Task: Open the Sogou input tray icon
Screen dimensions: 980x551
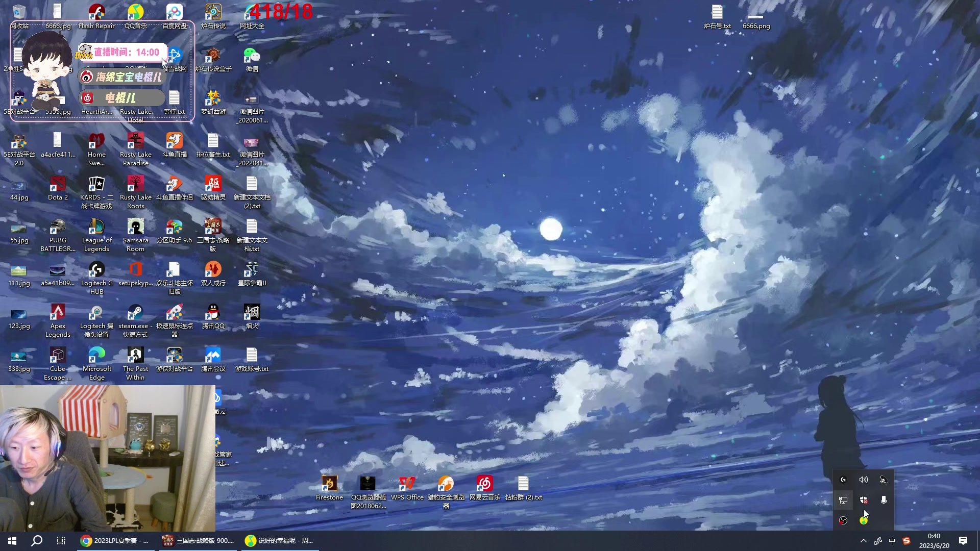Action: [x=906, y=541]
